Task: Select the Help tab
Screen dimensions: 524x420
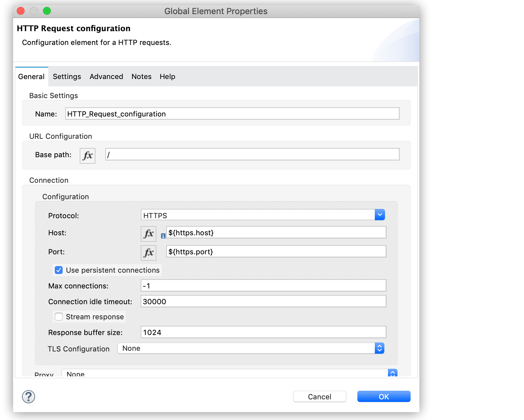Action: tap(167, 76)
